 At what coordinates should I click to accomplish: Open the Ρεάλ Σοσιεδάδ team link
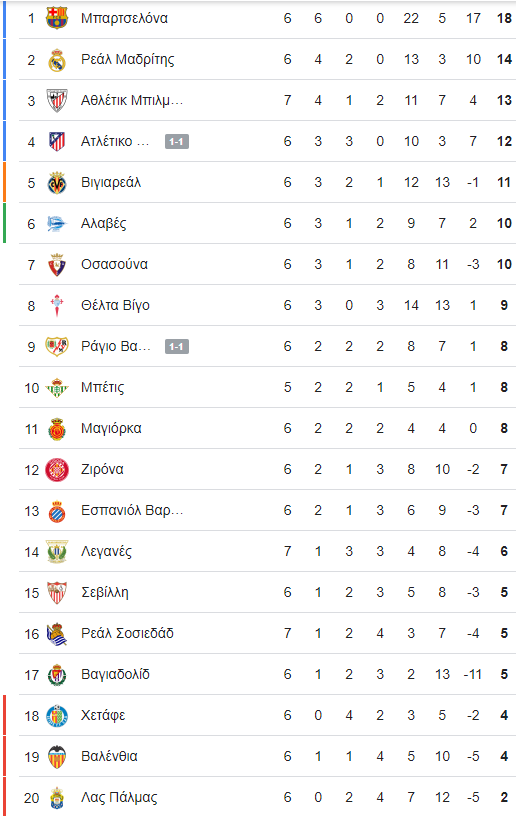(127, 633)
